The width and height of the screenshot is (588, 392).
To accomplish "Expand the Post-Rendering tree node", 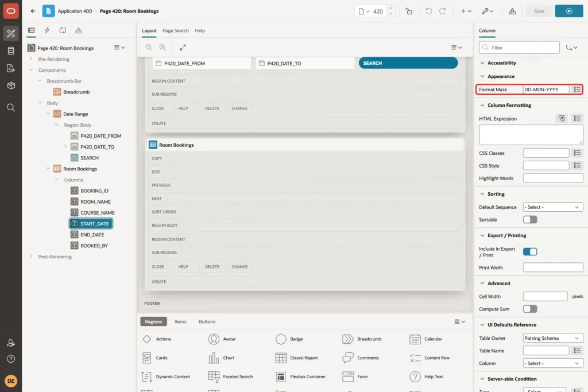I will [31, 257].
